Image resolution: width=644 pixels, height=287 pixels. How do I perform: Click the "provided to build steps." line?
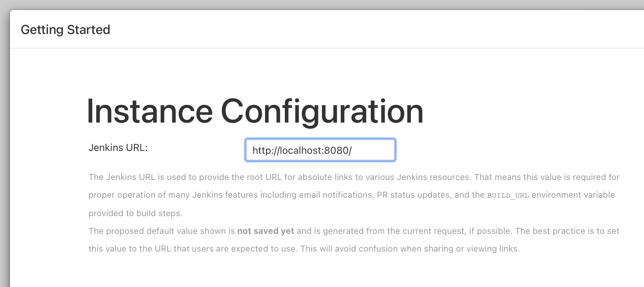pyautogui.click(x=136, y=213)
